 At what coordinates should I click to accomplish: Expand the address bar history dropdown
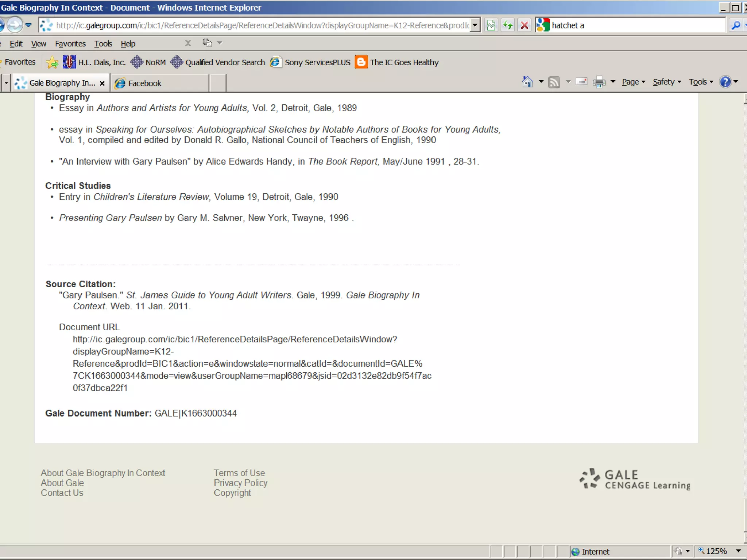pos(475,25)
